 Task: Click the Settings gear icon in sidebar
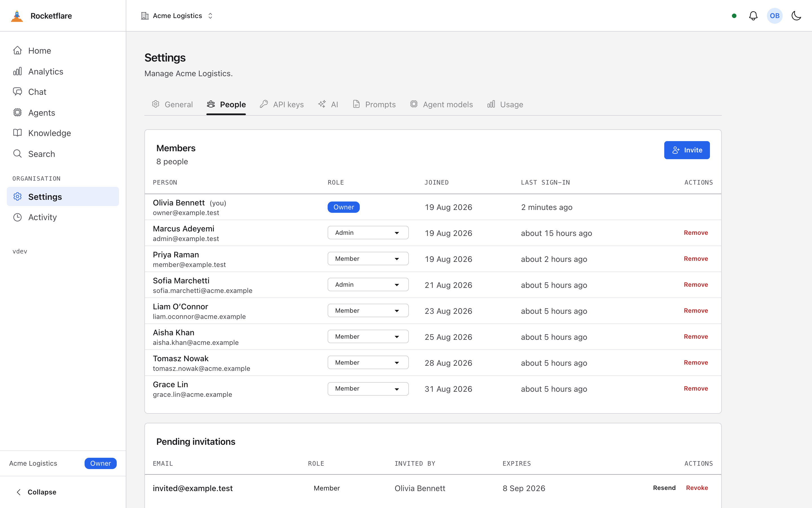tap(17, 196)
